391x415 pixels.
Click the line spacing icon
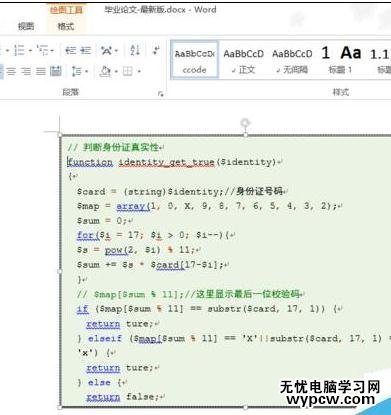[x=77, y=71]
